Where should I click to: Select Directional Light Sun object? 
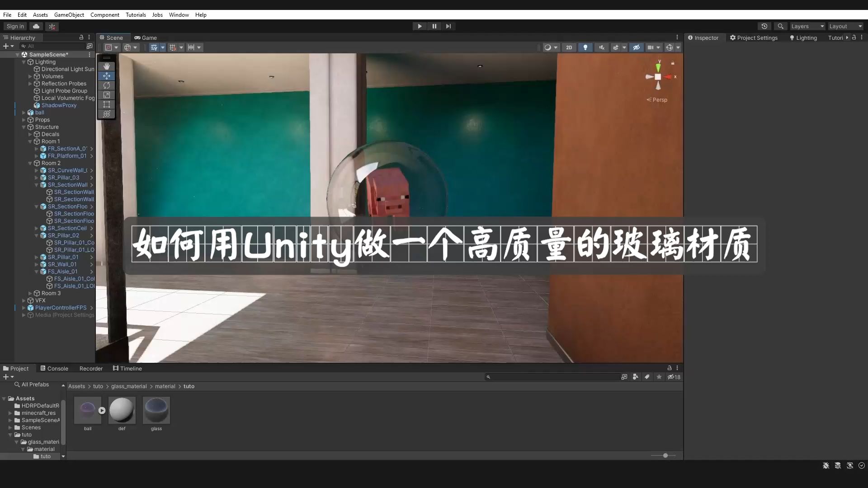pos(64,69)
